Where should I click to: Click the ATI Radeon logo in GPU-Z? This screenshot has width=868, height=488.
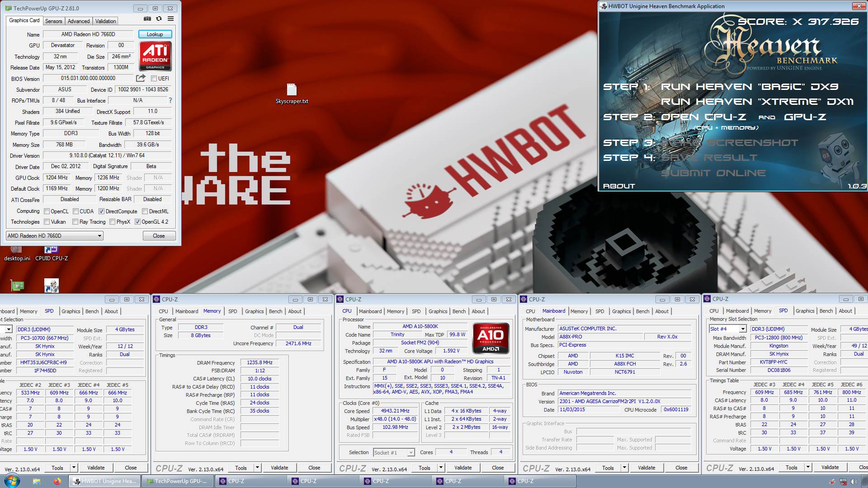(x=155, y=56)
